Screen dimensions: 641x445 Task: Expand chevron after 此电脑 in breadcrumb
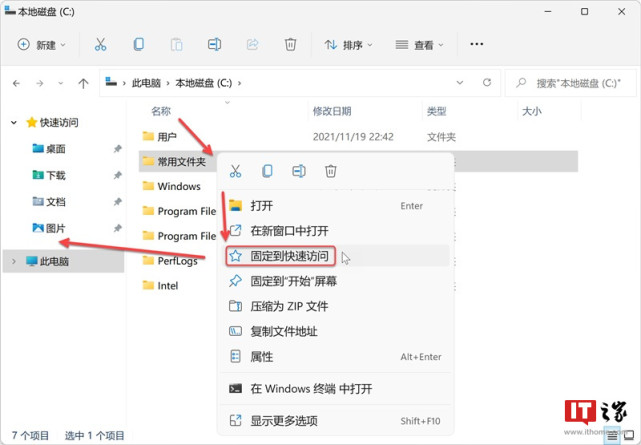tap(168, 83)
